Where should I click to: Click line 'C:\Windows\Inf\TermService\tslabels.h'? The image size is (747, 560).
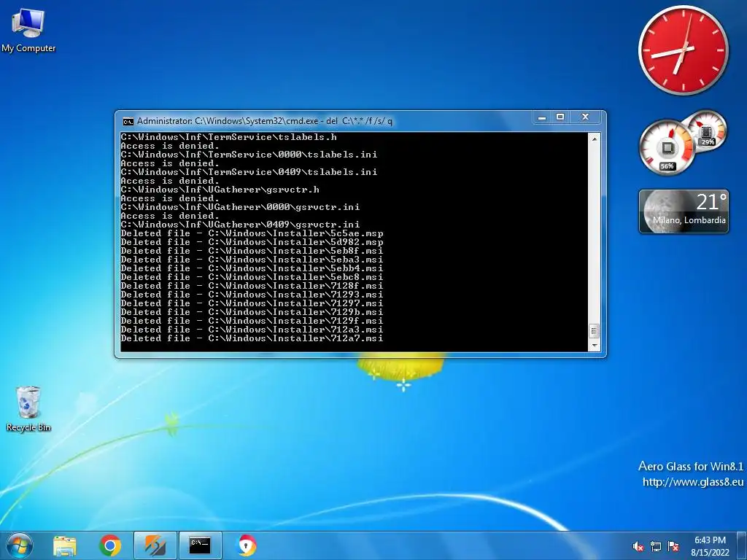pyautogui.click(x=228, y=137)
